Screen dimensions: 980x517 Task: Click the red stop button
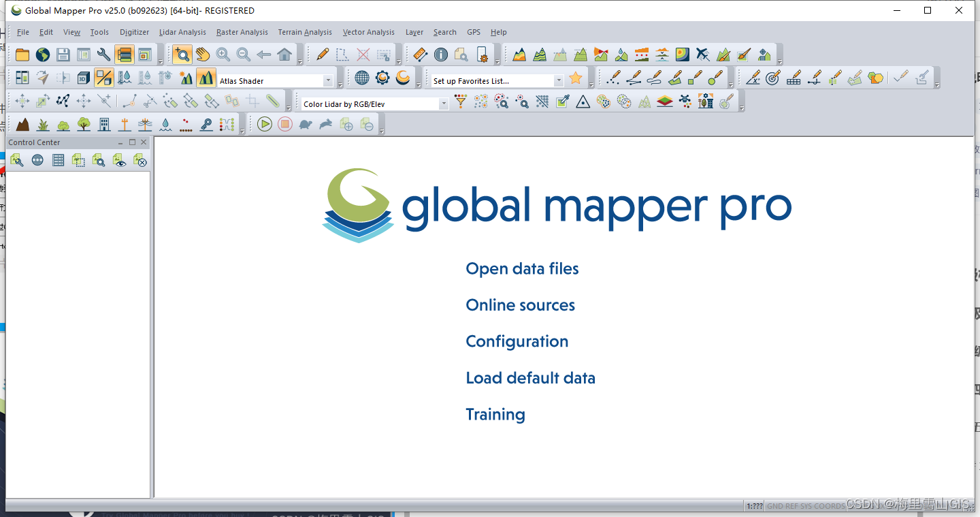pos(285,125)
